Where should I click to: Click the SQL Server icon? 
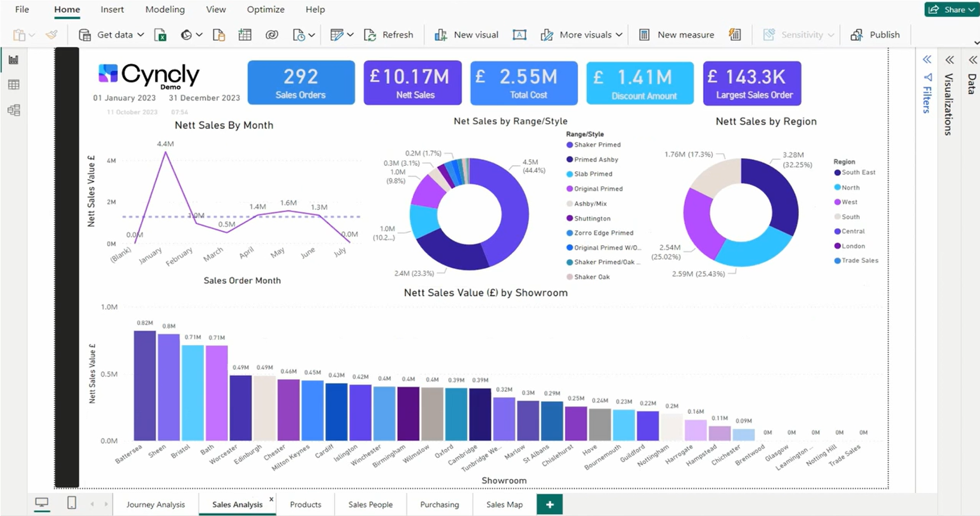coord(219,35)
